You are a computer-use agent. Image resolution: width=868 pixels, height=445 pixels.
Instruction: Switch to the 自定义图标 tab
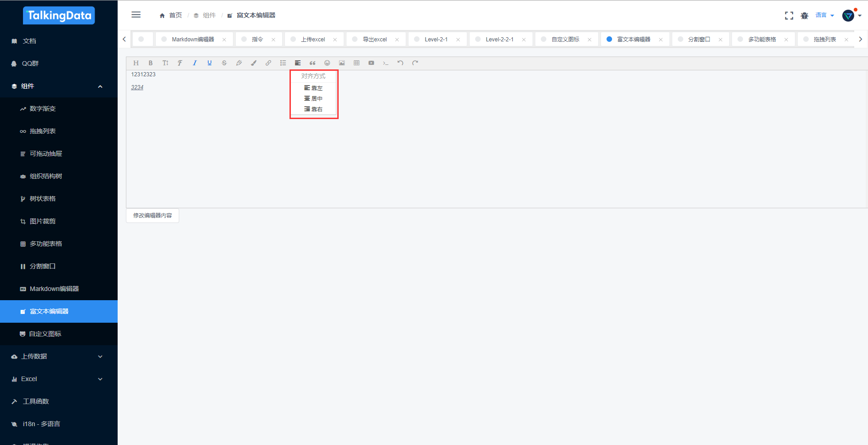(x=566, y=40)
